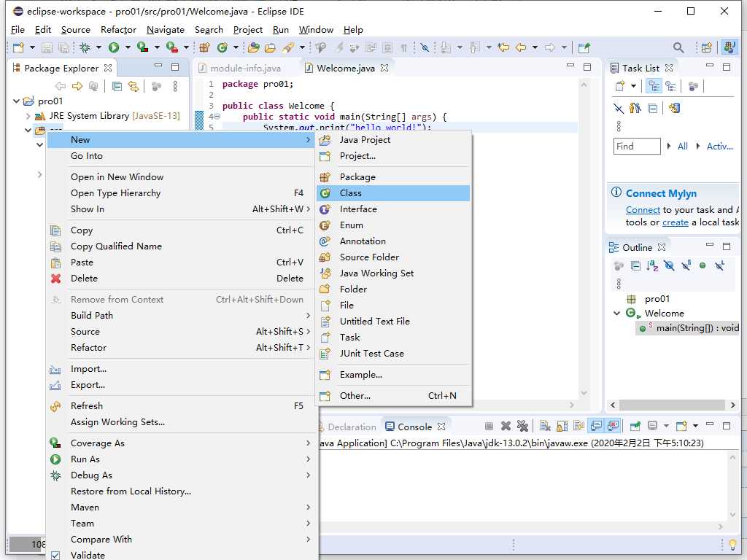Click the Search magnifier toolbar icon
This screenshot has height=560, width=747.
[678, 47]
